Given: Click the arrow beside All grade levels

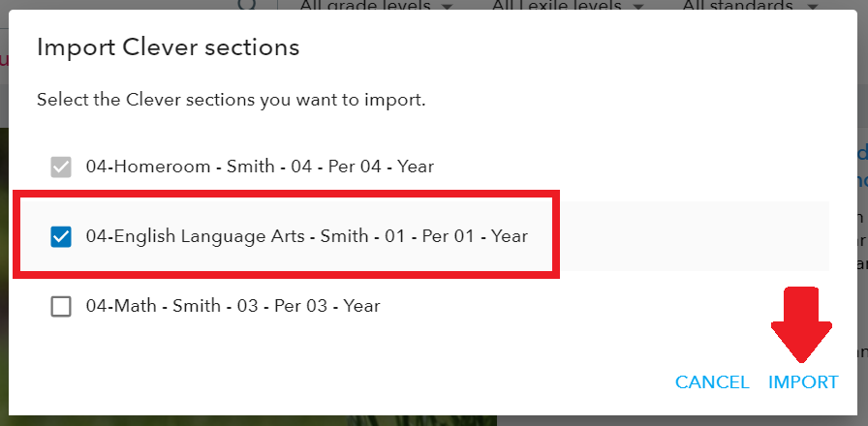Looking at the screenshot, I should [448, 7].
